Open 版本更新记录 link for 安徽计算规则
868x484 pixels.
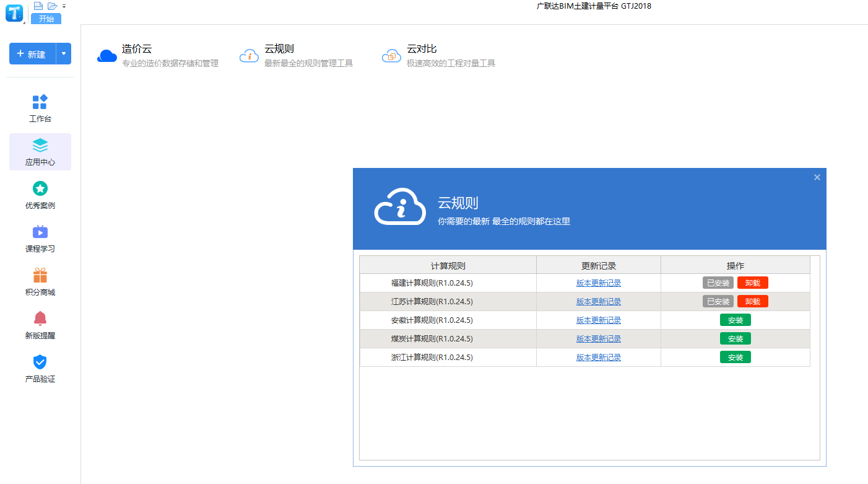point(599,320)
